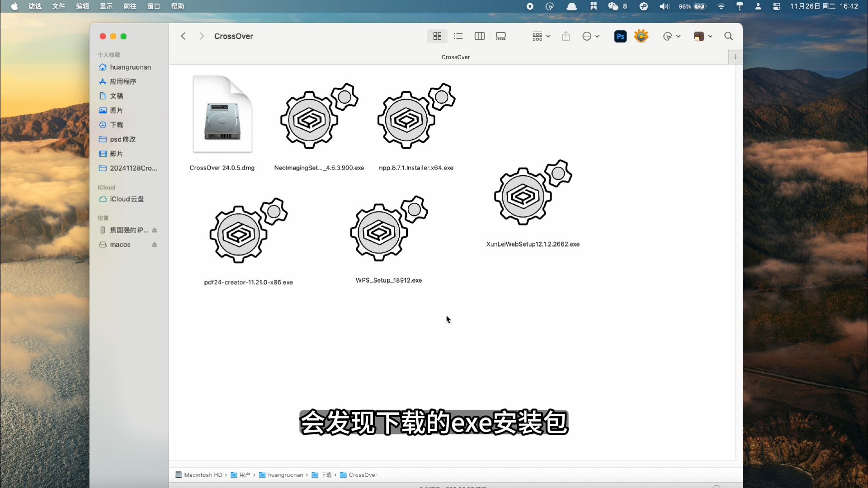
Task: Open the 文件 menu
Action: click(59, 6)
